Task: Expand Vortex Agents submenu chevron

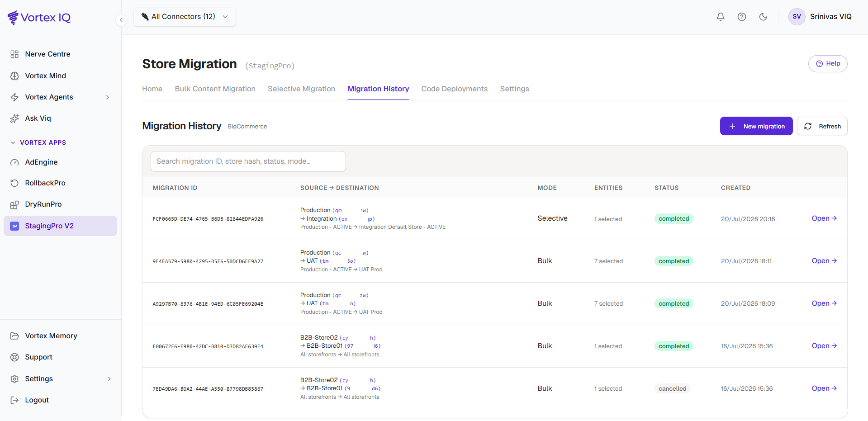Action: coord(108,97)
